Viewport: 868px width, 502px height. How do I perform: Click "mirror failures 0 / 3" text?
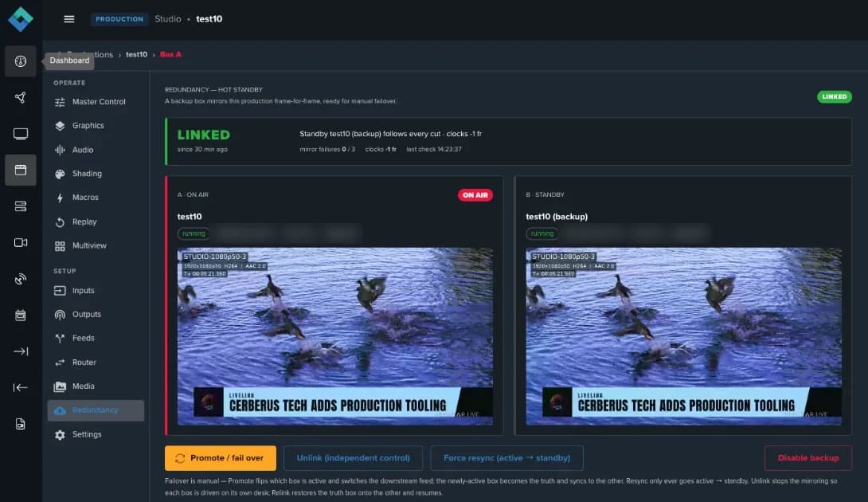(x=327, y=149)
